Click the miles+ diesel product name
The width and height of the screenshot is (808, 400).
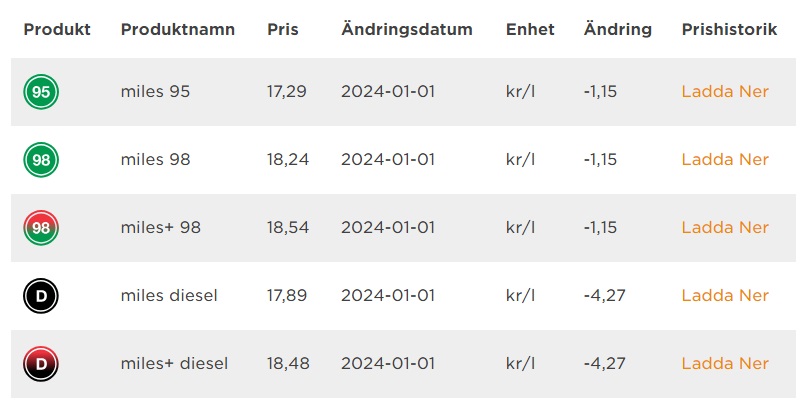(174, 364)
